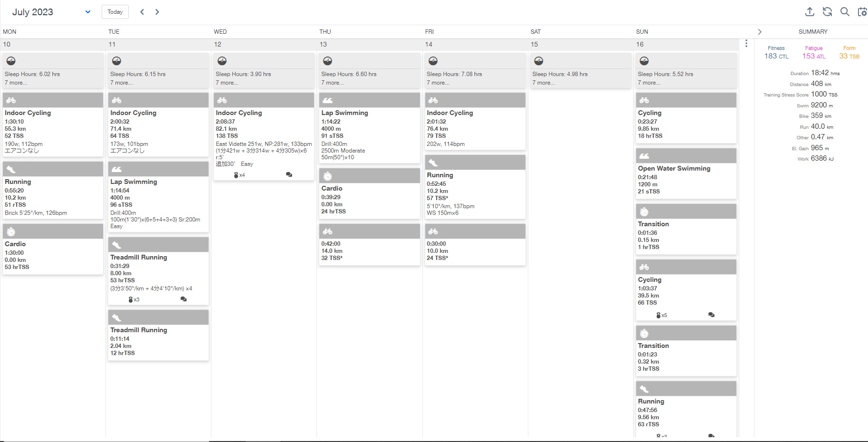Open Thursday 0:42:00 14.0 km ride

(x=369, y=245)
